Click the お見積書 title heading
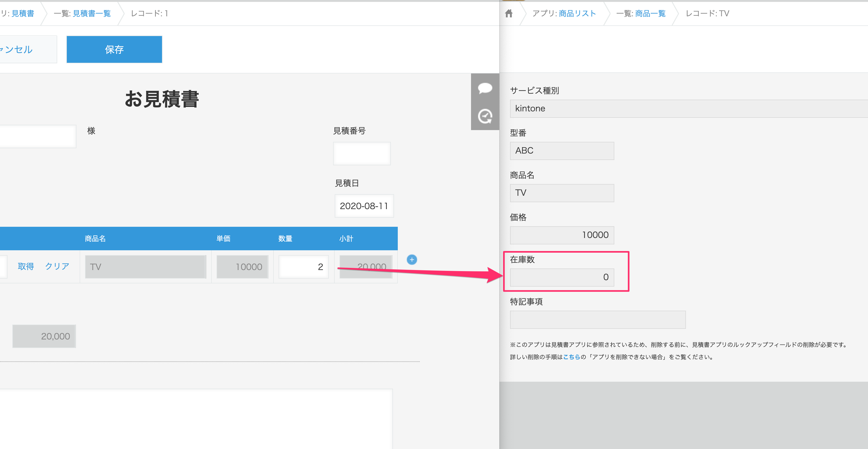The height and width of the screenshot is (449, 868). tap(162, 99)
